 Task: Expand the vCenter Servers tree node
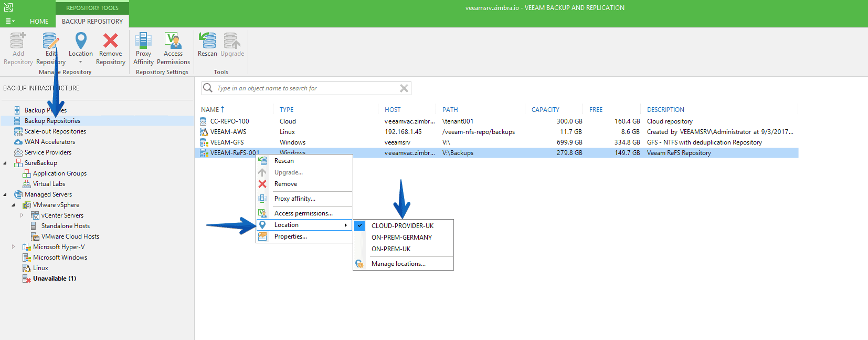(22, 215)
